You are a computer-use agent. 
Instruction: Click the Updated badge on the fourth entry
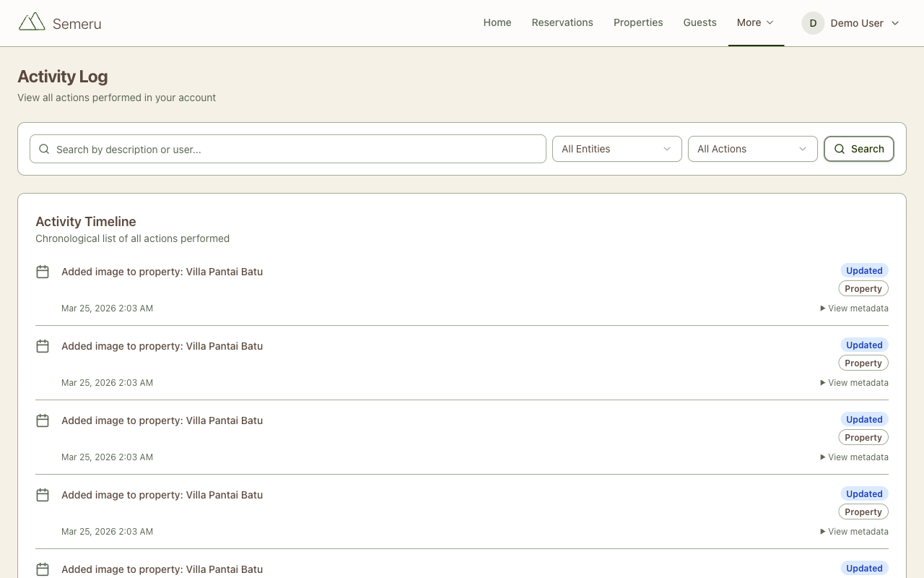click(x=864, y=494)
